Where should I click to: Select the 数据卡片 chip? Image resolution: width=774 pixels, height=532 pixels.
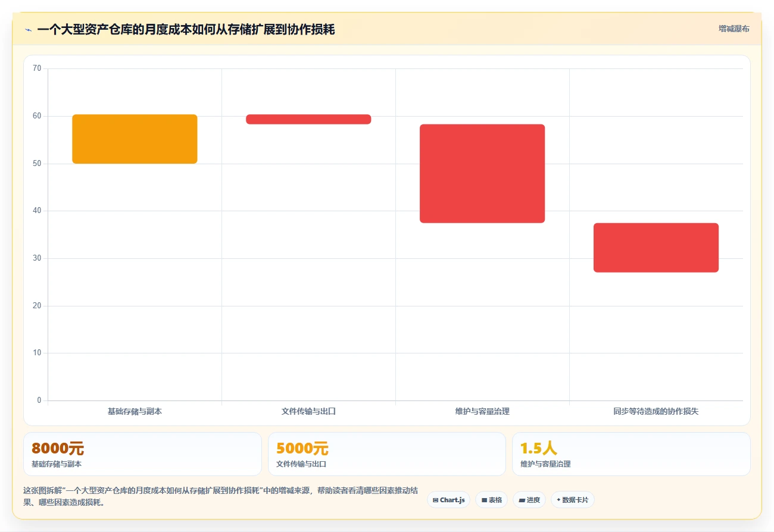click(x=572, y=500)
